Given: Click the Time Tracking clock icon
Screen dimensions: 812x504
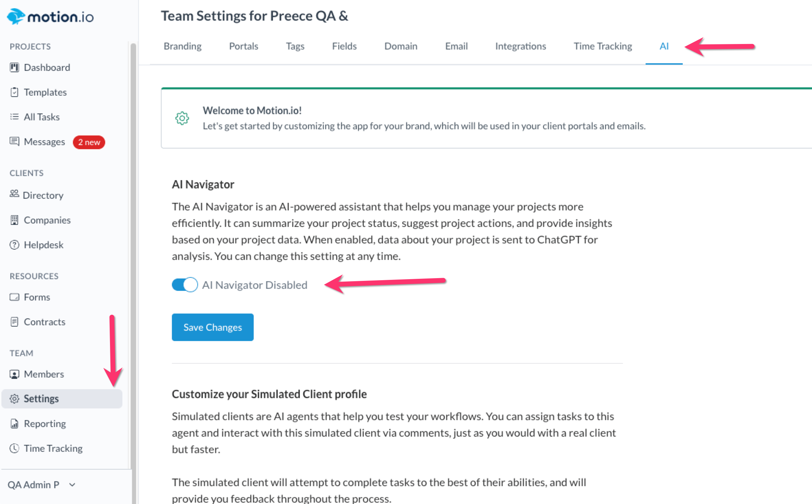Looking at the screenshot, I should (x=14, y=448).
